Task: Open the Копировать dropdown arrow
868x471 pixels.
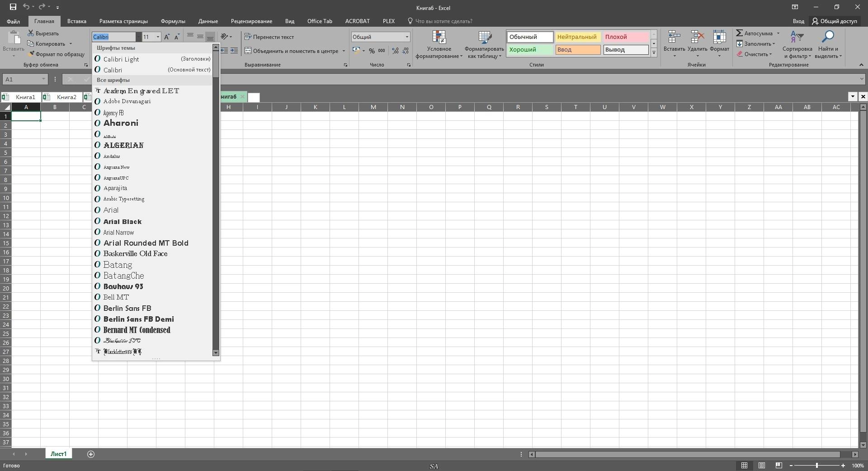Action: 71,44
